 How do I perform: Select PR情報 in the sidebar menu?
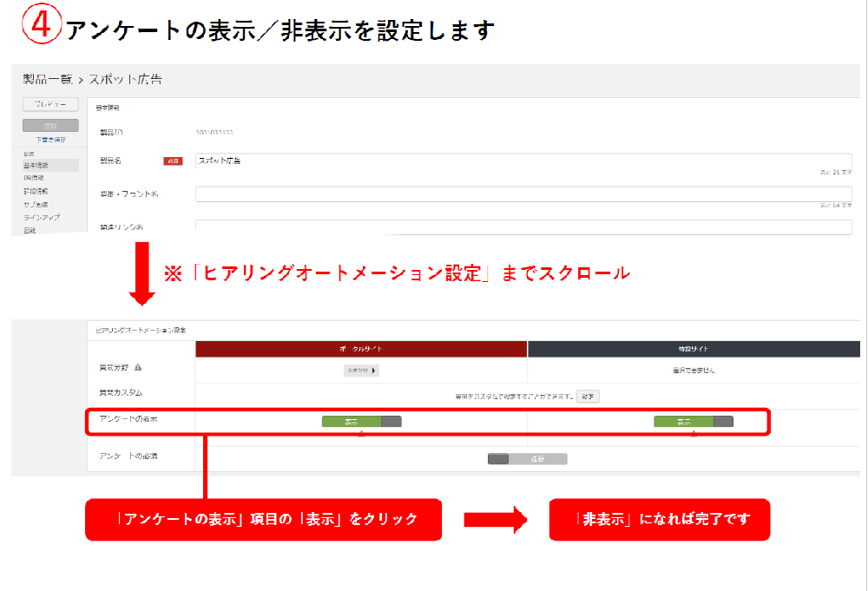pyautogui.click(x=34, y=178)
